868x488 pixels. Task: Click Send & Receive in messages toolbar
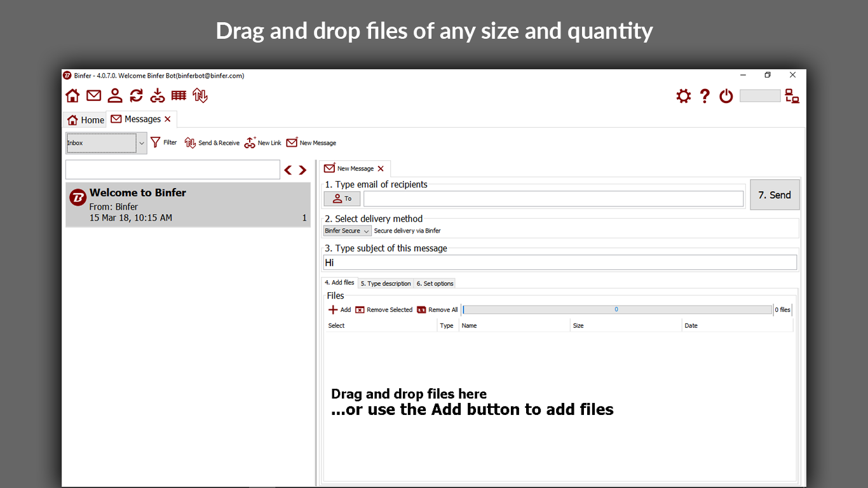click(212, 143)
